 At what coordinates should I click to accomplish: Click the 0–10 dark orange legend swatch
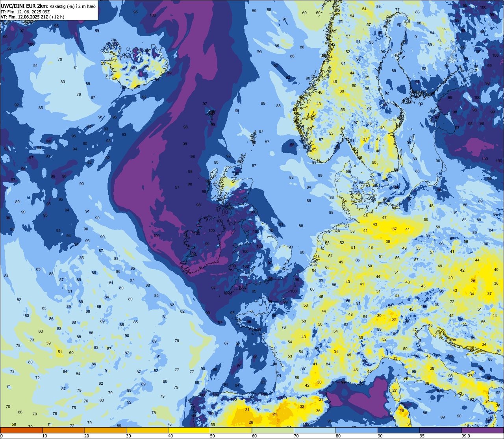click(21, 430)
